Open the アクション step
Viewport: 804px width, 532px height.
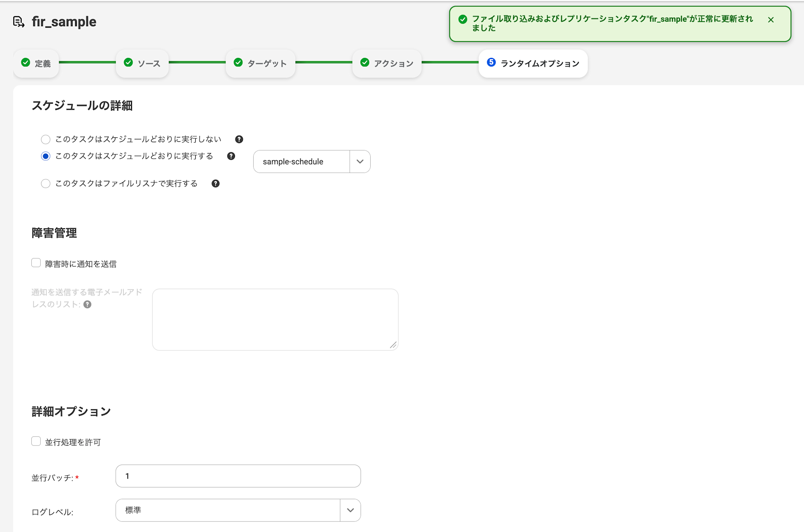point(387,63)
